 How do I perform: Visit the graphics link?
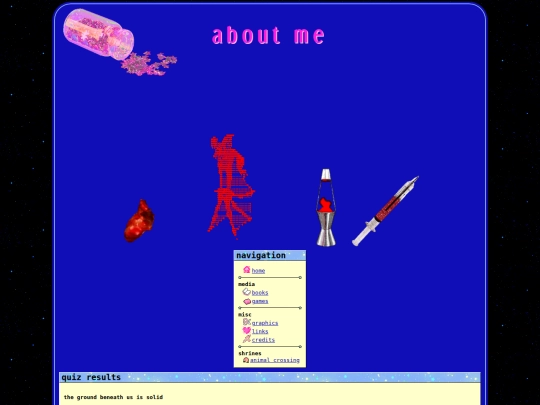coord(265,323)
